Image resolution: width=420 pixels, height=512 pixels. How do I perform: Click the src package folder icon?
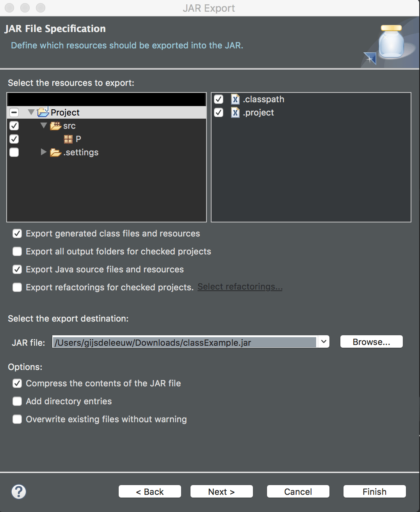(55, 126)
